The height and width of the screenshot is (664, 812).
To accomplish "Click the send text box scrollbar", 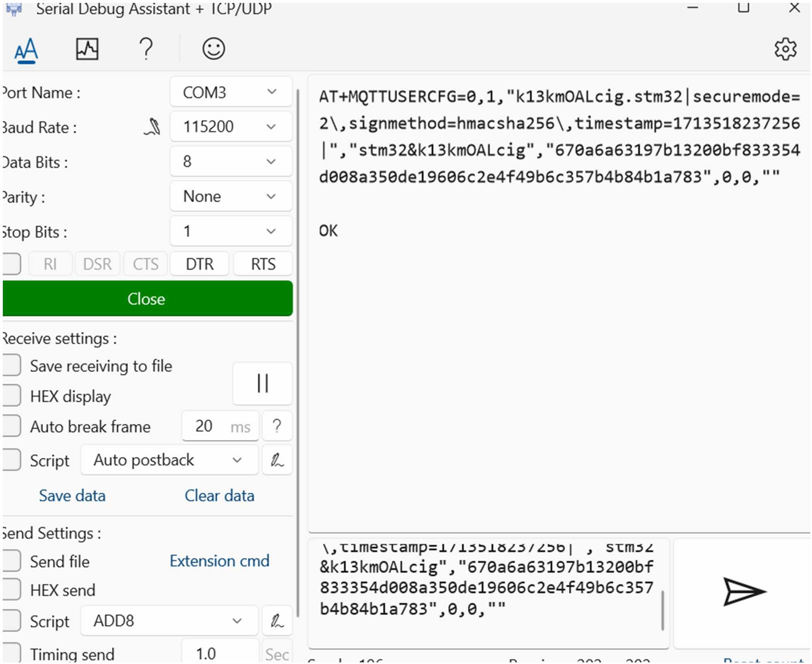I will point(662,610).
